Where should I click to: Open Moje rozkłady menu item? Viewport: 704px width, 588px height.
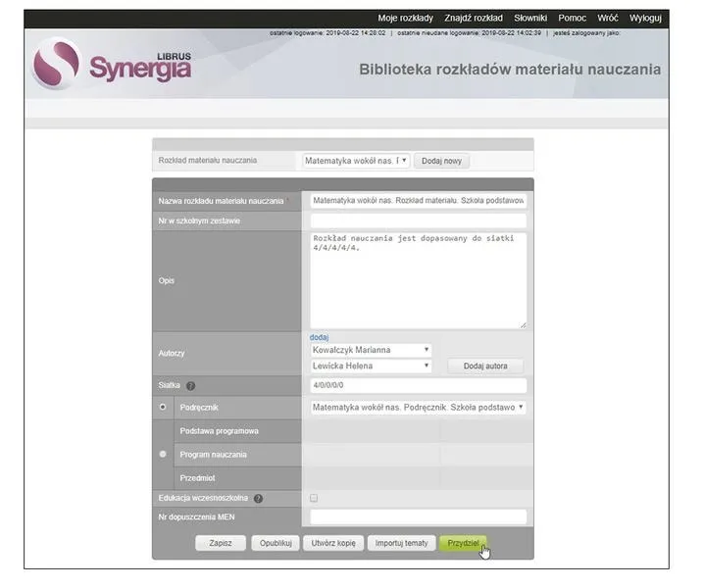(405, 18)
